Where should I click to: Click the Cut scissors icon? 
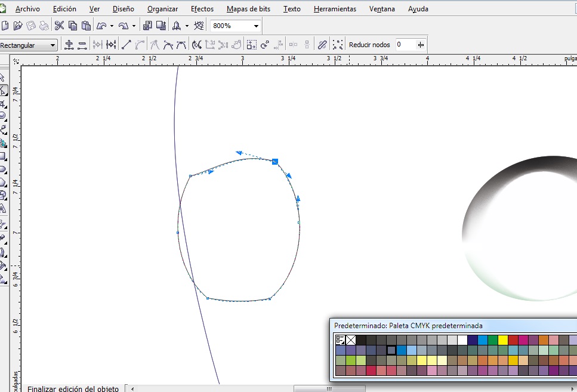[x=59, y=26]
